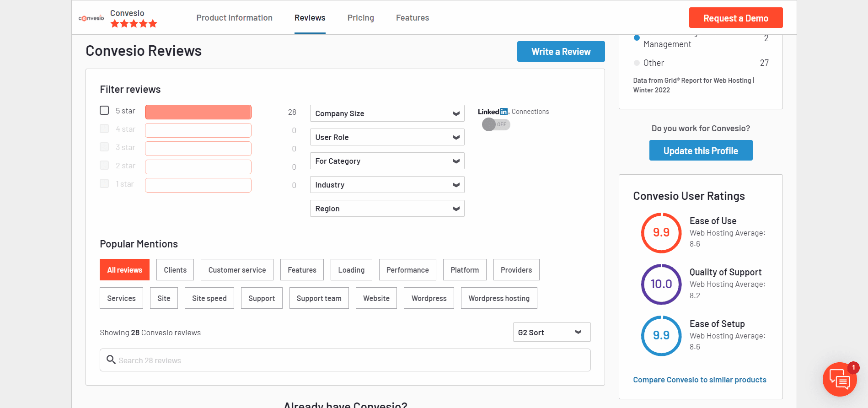Click Request a Demo button
Image resolution: width=868 pixels, height=408 pixels.
[736, 18]
